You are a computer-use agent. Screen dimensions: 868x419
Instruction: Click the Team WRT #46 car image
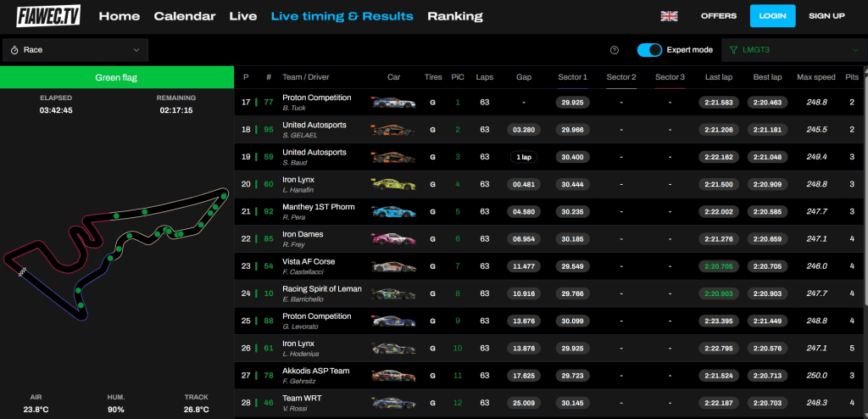tap(393, 402)
